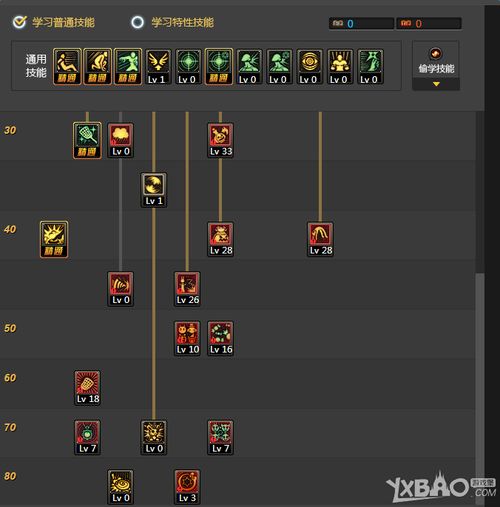Viewport: 500px width, 507px height.
Task: Select the mastered fly swatter skill icon
Action: coord(87,140)
